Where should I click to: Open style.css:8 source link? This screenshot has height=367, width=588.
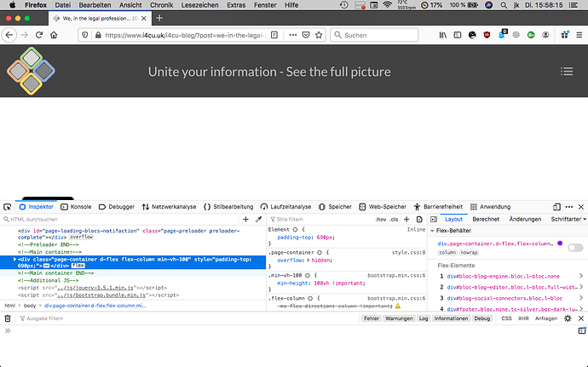click(x=408, y=253)
